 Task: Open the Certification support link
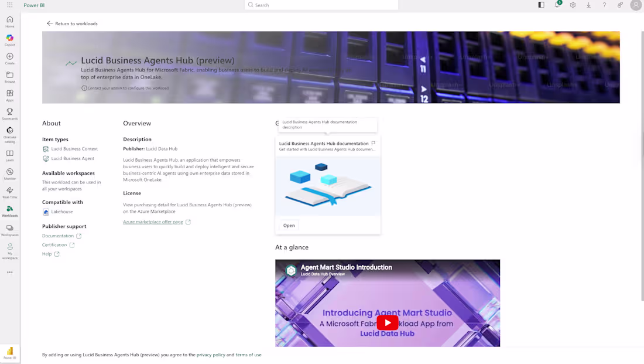[59, 245]
